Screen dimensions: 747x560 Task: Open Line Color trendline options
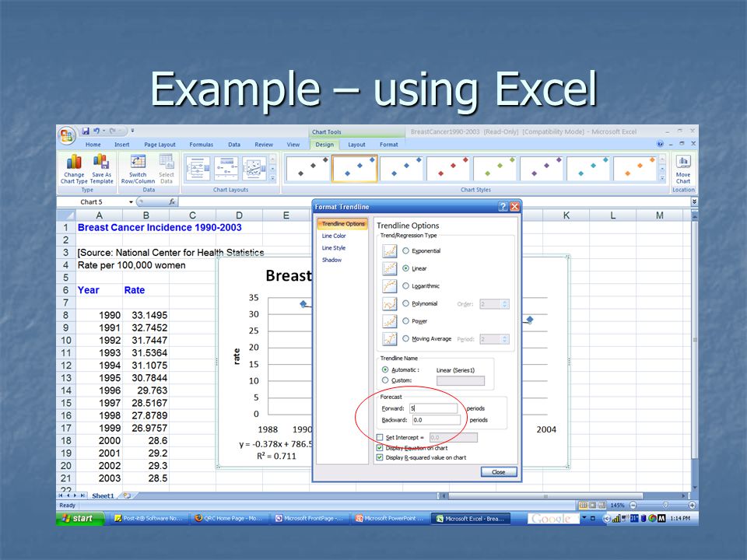click(334, 236)
